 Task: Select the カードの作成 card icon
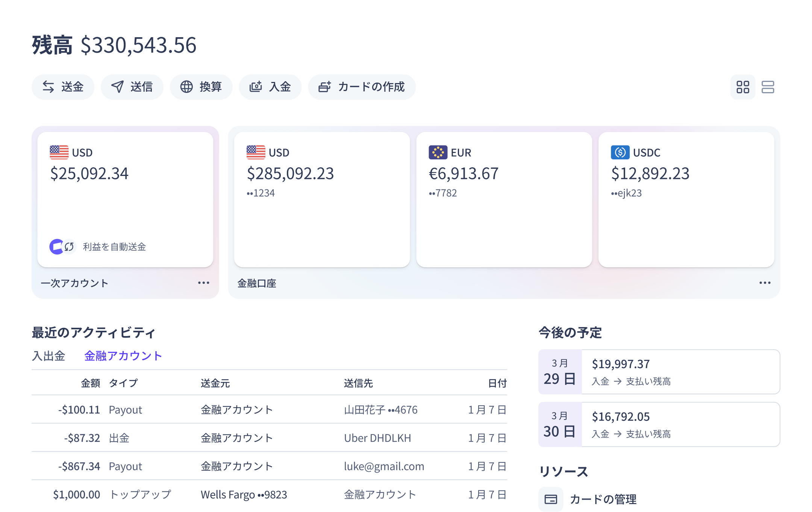pos(324,87)
